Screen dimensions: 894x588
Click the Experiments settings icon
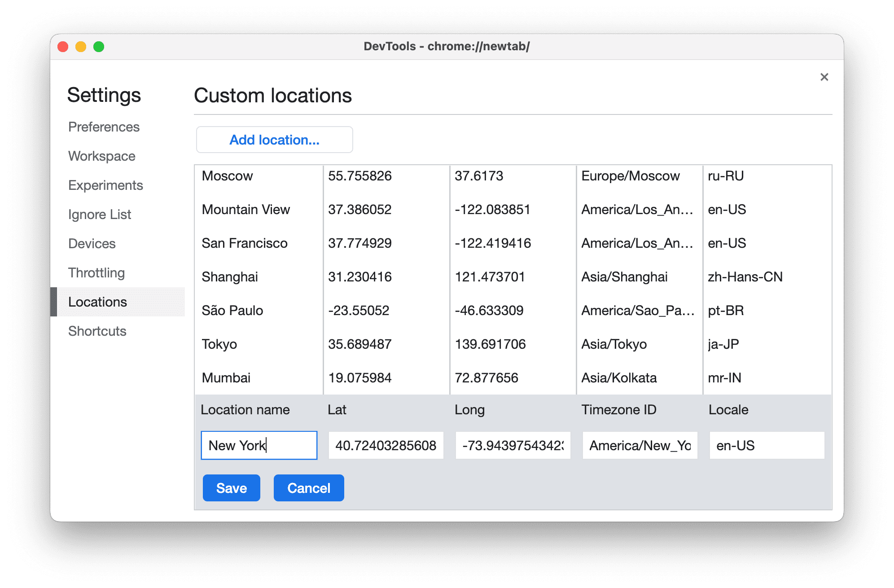(105, 185)
